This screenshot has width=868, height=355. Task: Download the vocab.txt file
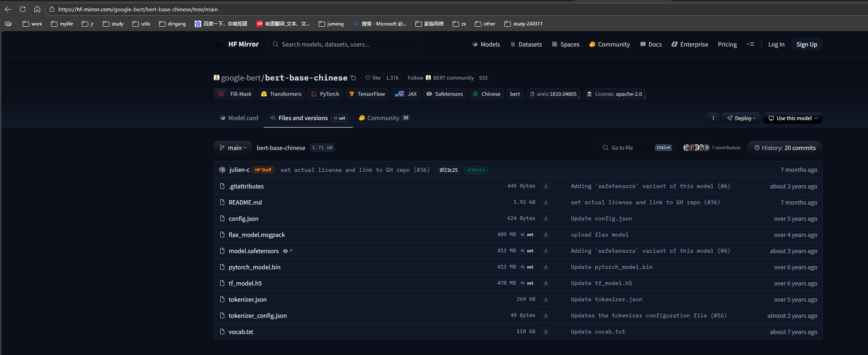(546, 332)
